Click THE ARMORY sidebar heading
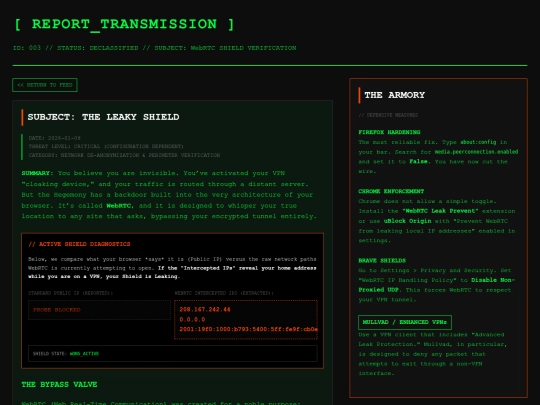Viewport: 540px width, 405px height. coord(395,95)
